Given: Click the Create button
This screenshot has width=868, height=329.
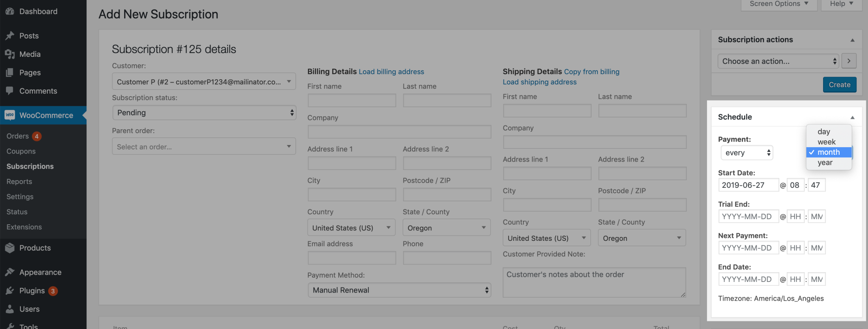Looking at the screenshot, I should [840, 84].
